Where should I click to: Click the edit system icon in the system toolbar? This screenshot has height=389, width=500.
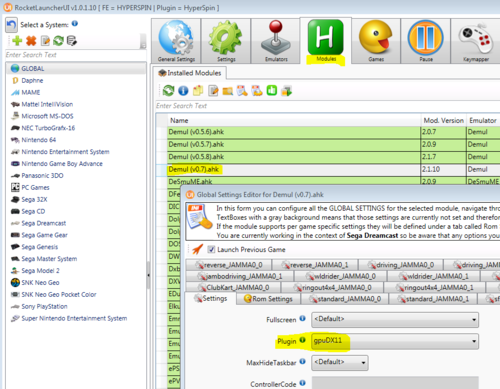[x=45, y=41]
